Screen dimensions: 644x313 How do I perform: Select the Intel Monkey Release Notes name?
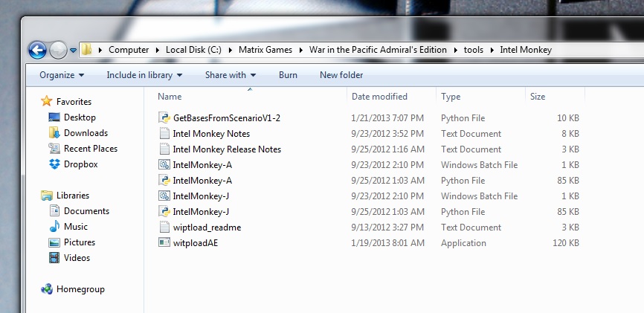click(x=227, y=149)
